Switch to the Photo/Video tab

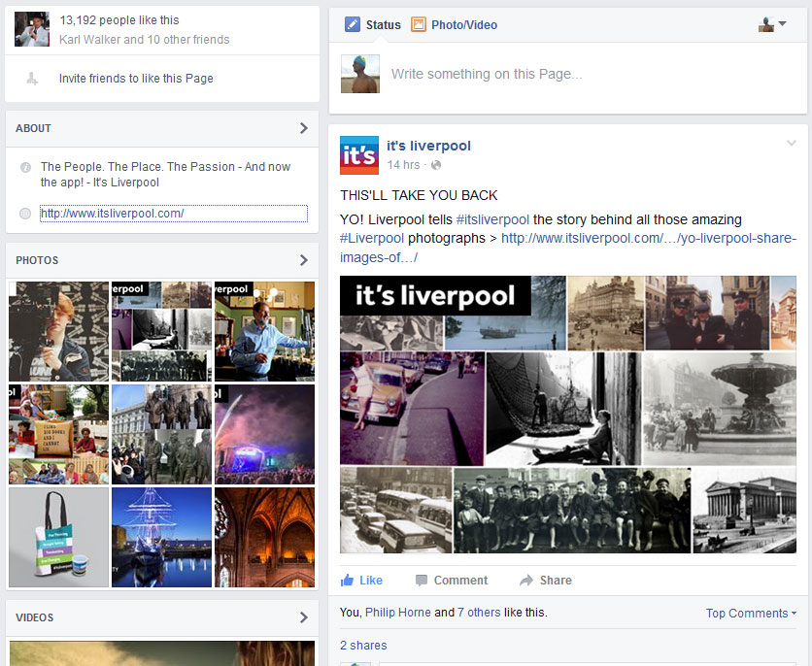click(463, 25)
